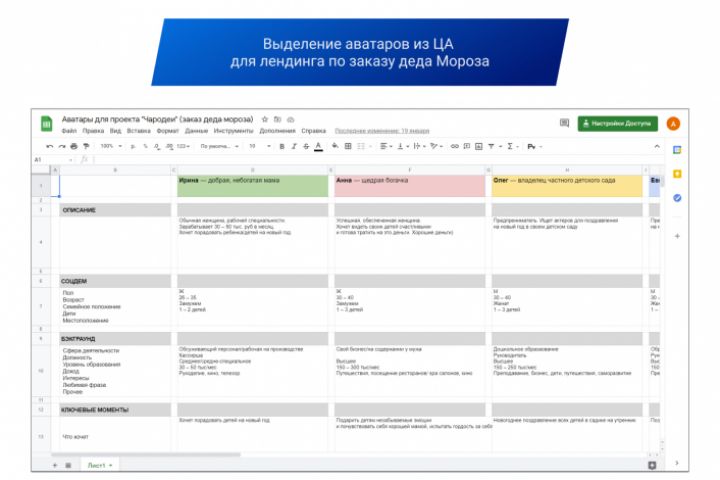720x480 pixels.
Task: Open comment history icon near share button
Action: tap(564, 123)
